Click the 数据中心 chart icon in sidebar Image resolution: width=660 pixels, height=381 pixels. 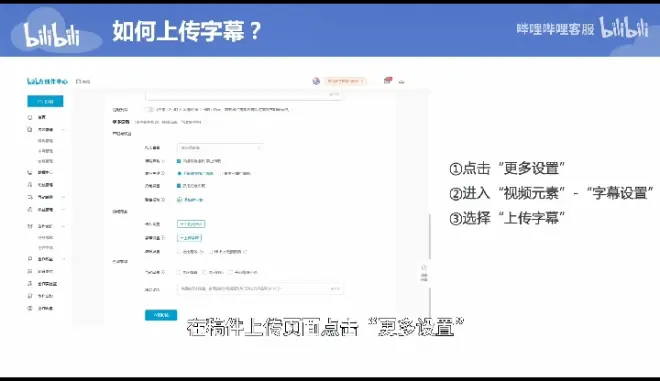[30, 172]
